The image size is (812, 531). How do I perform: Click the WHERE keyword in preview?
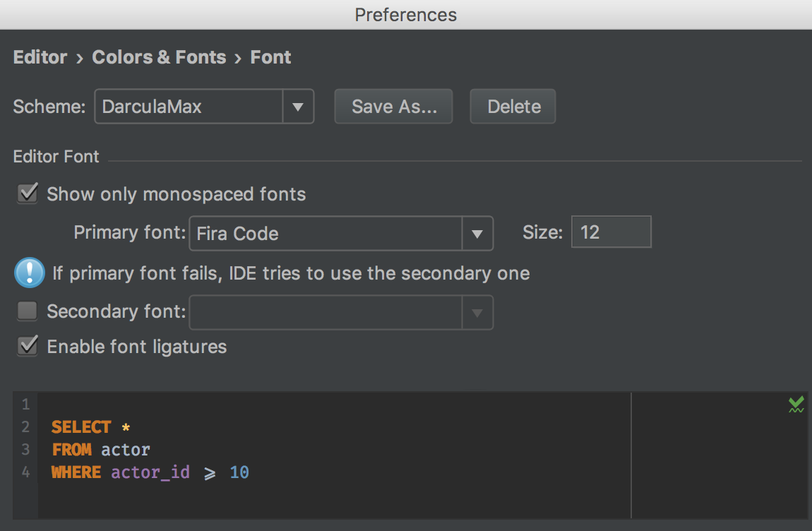(76, 472)
